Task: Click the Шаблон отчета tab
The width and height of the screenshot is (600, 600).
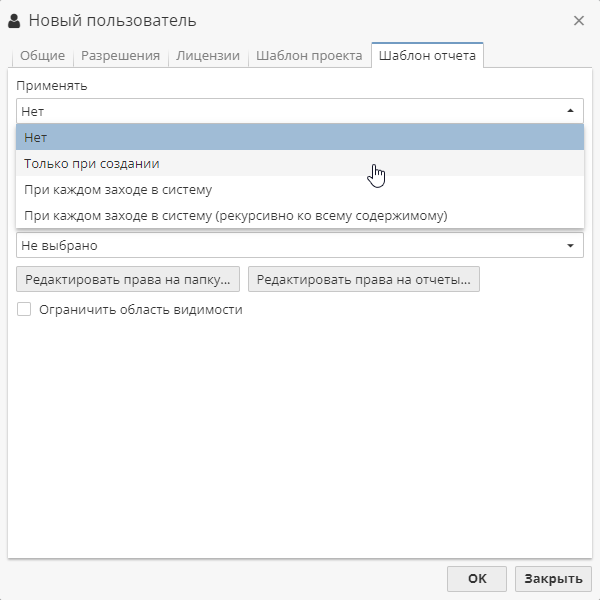Action: 427,55
